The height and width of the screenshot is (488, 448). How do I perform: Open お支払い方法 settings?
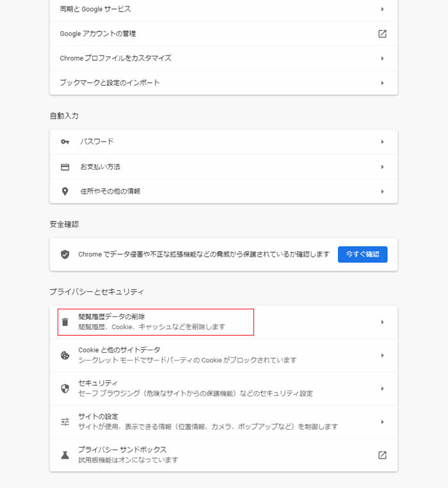(224, 167)
